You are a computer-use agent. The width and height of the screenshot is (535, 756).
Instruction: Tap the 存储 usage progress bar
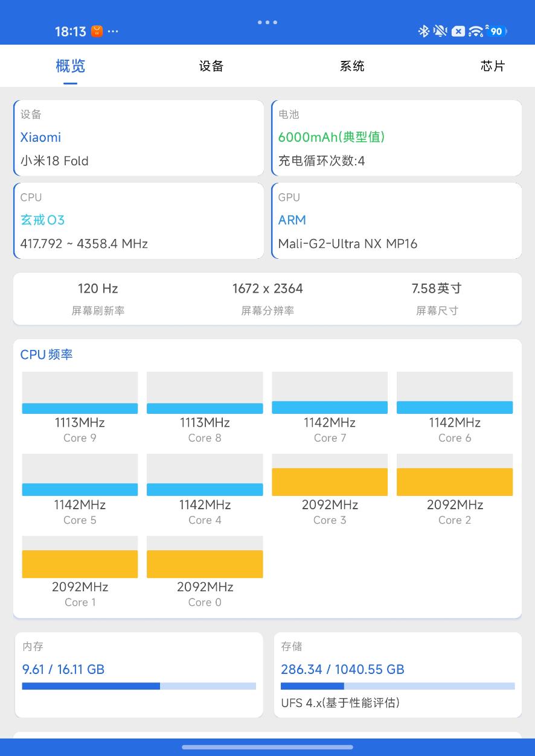point(397,686)
